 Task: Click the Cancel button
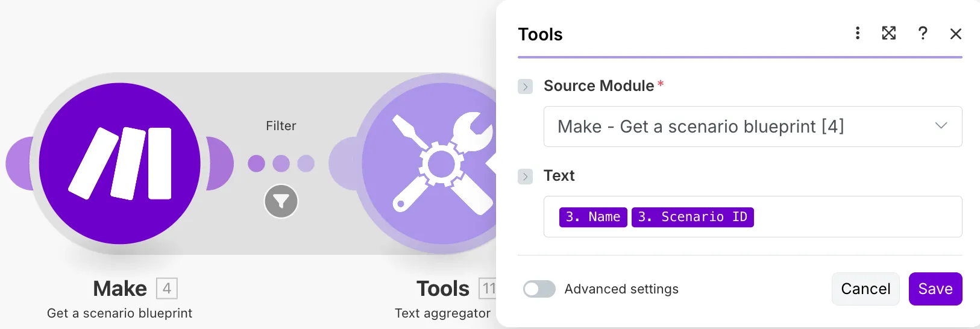click(865, 289)
